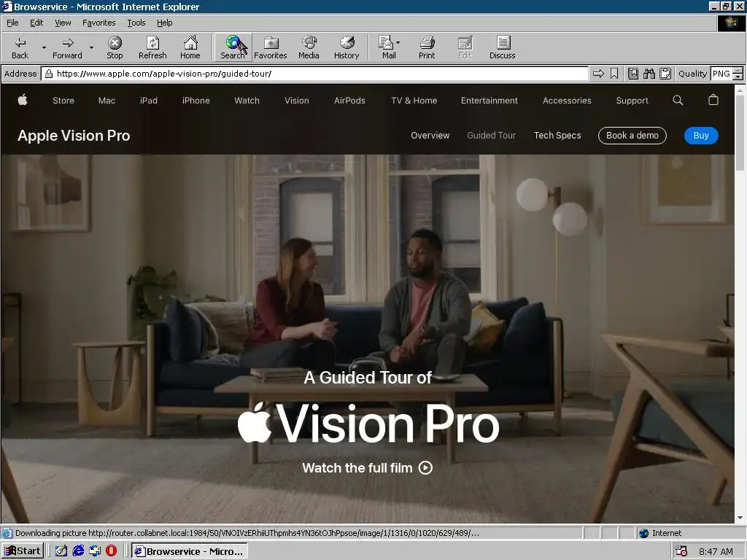Screen dimensions: 747x560
Task: Open the Help menu
Action: click(x=164, y=23)
